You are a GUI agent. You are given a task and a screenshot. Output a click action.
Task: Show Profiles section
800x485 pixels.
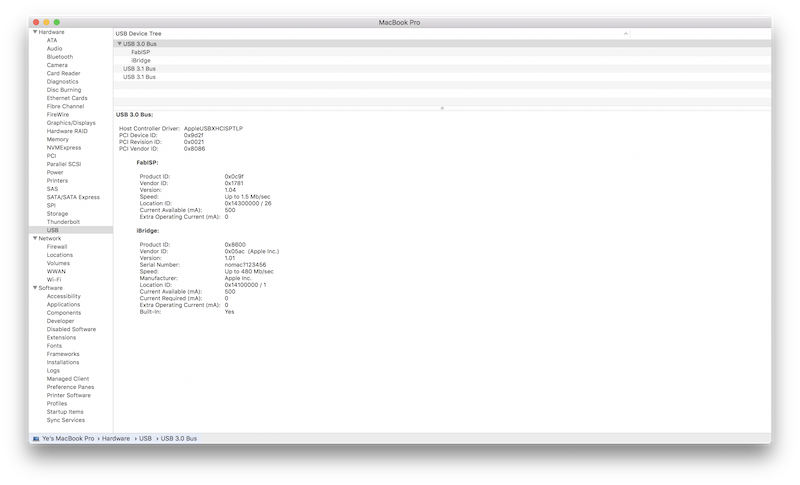[x=57, y=403]
